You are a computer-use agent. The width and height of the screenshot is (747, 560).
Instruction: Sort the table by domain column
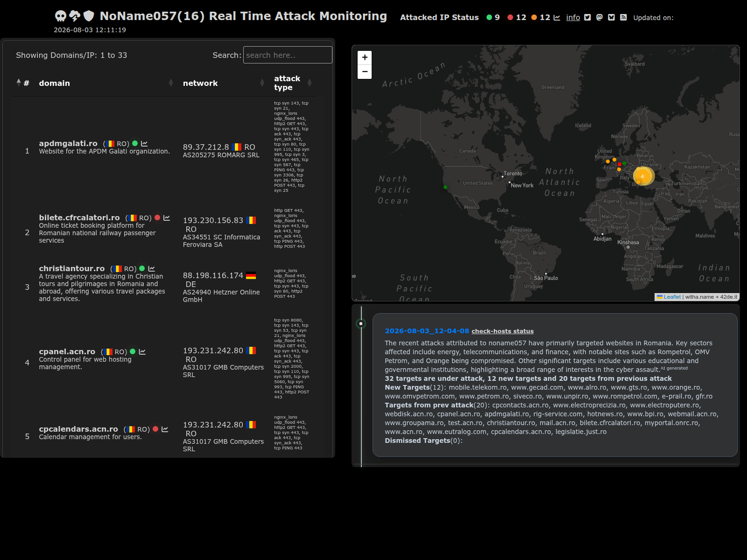pyautogui.click(x=106, y=83)
